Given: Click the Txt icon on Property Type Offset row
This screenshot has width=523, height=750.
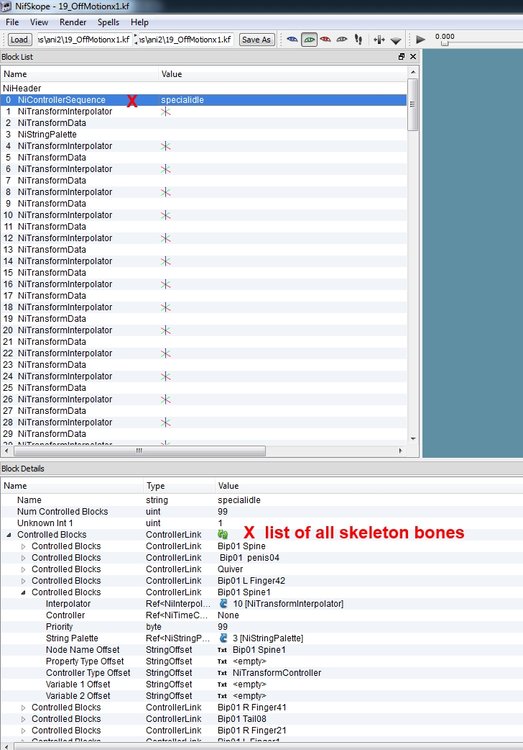Looking at the screenshot, I should (x=222, y=662).
